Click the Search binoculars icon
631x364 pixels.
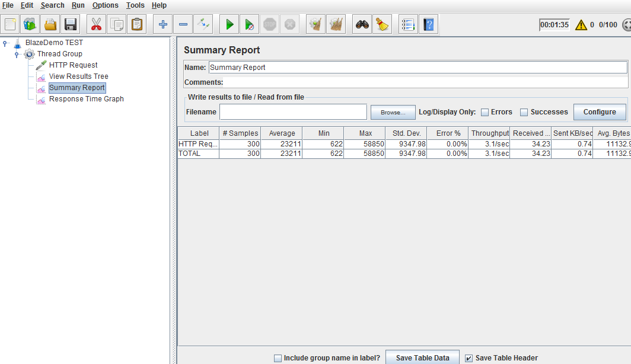(x=362, y=25)
